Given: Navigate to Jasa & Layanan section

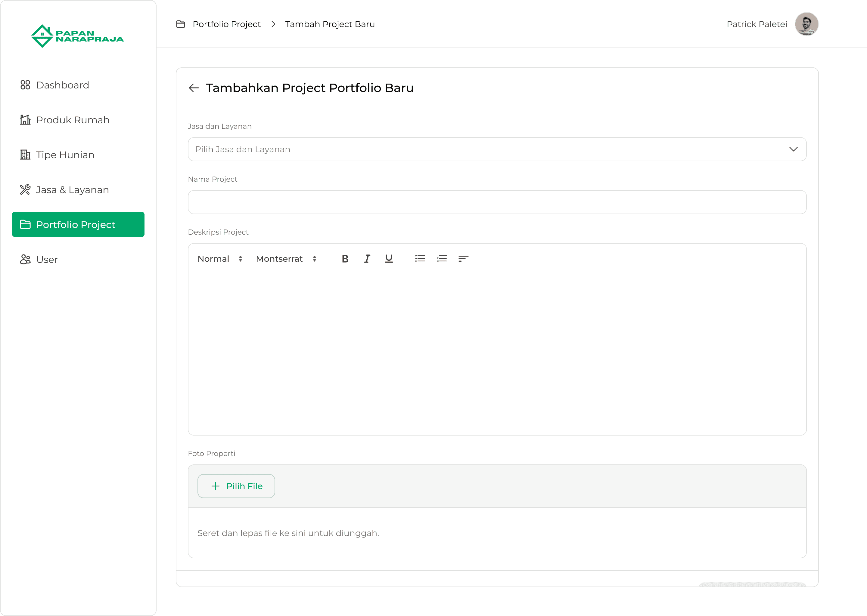Looking at the screenshot, I should click(x=72, y=190).
